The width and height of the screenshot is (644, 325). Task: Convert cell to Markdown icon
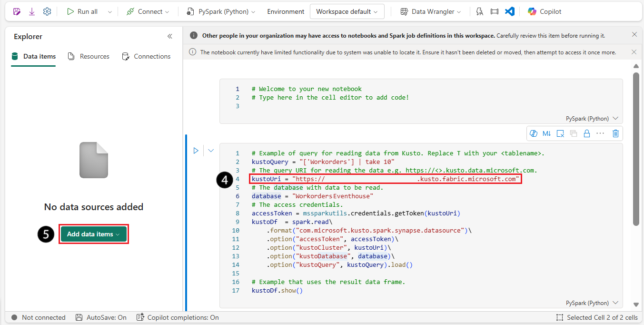(x=546, y=133)
